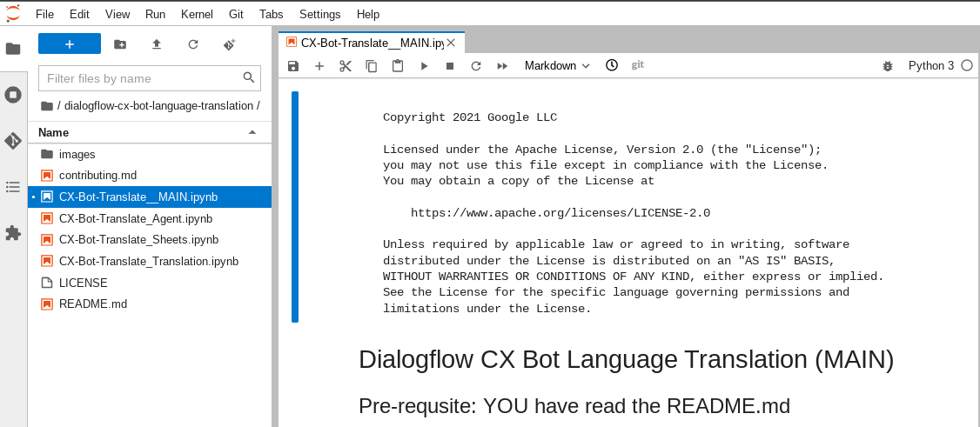980x427 pixels.
Task: Open Running Terminals and Kernels sidebar
Action: click(x=12, y=95)
